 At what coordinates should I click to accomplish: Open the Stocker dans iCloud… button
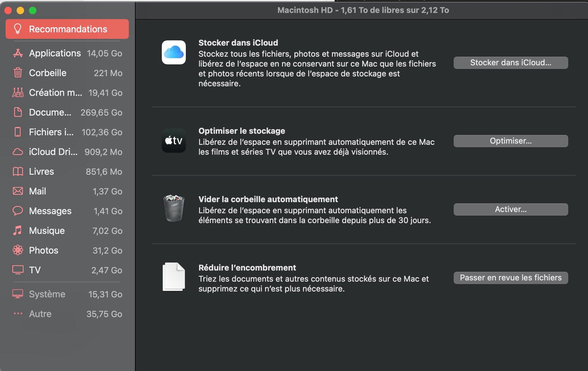tap(511, 63)
